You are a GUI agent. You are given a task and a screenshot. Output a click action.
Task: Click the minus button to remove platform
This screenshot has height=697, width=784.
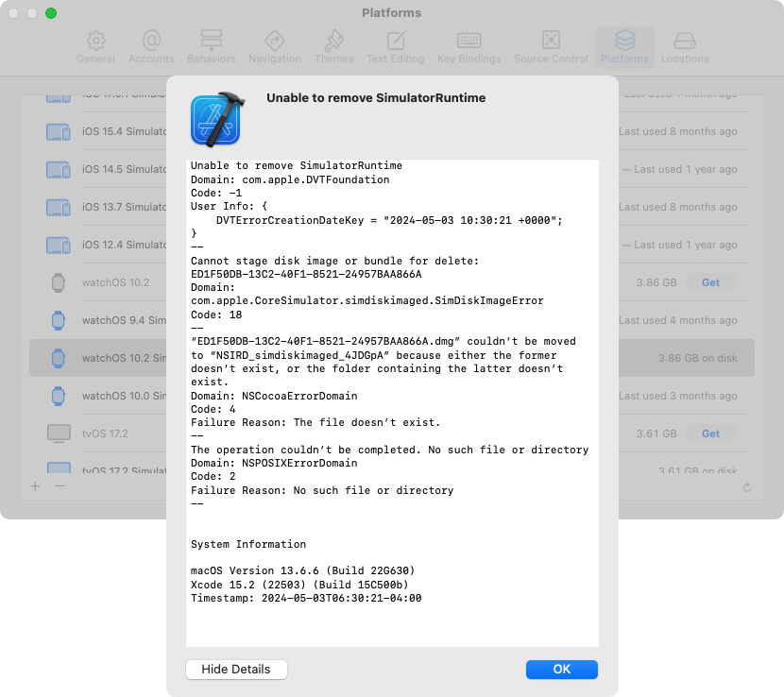60,485
